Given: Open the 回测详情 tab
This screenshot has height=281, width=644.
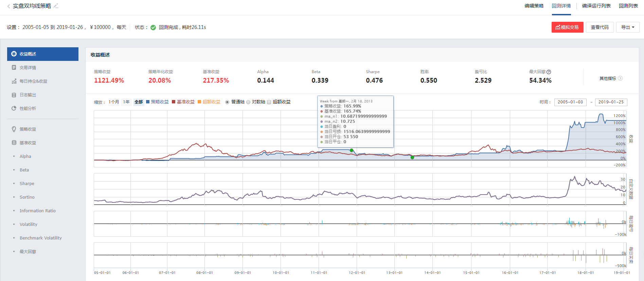Looking at the screenshot, I should 561,6.
